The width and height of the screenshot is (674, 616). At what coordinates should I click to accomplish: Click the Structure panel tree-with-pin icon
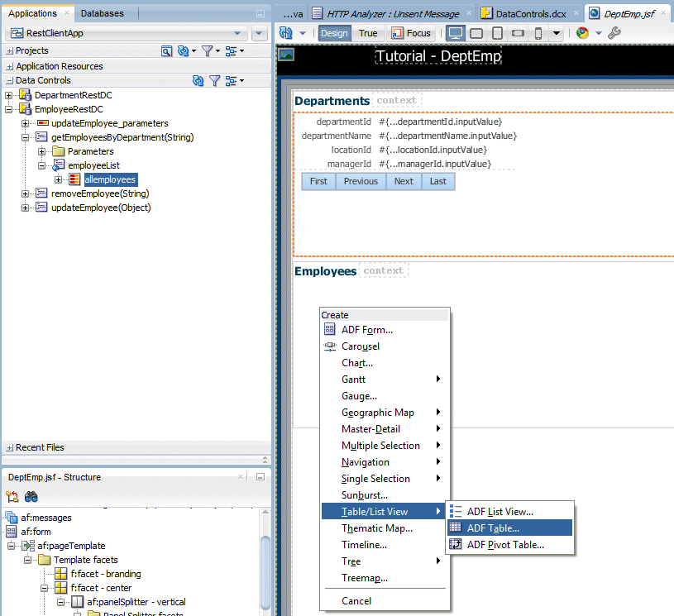click(12, 496)
